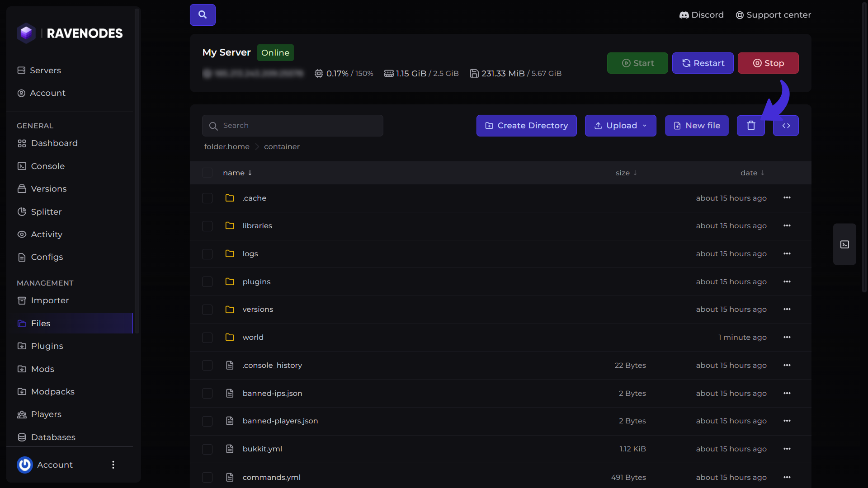Click the Create Directory button

click(526, 126)
